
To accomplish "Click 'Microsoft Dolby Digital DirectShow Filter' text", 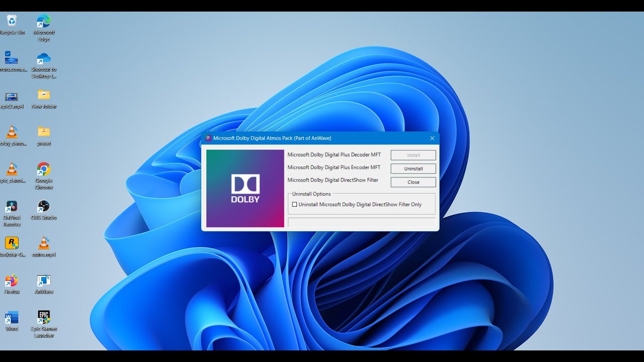I will coord(333,180).
